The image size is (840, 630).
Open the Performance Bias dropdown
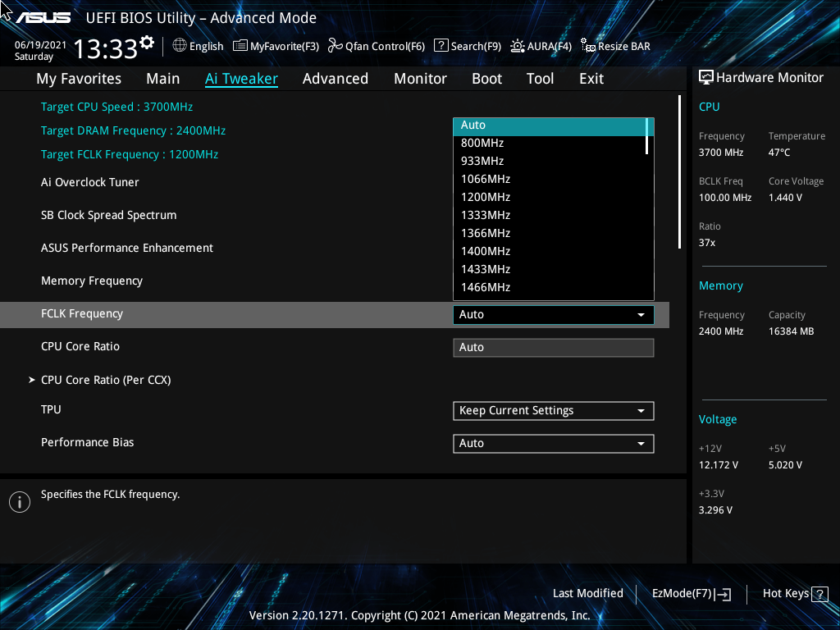[553, 443]
